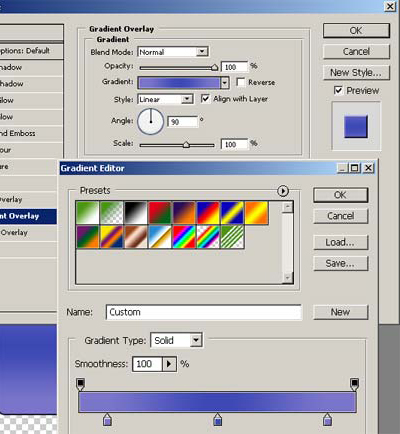Select Gradient Overlay in styles list
The width and height of the screenshot is (400, 434).
pos(28,216)
